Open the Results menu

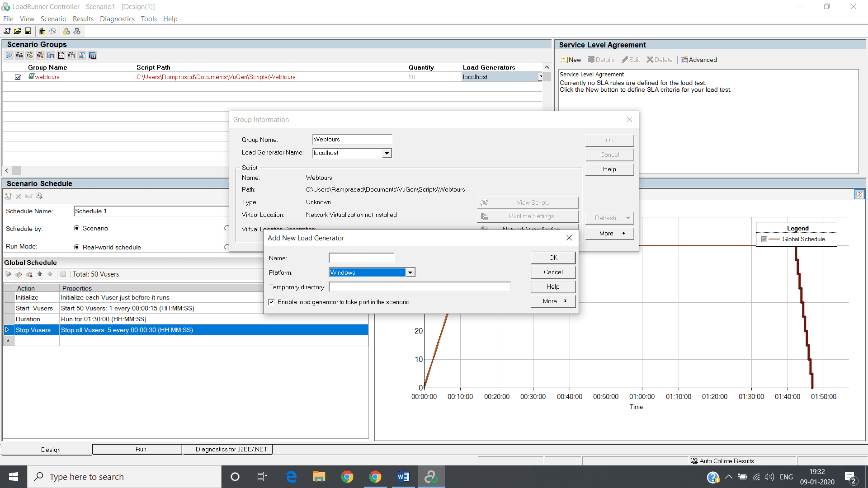tap(83, 19)
